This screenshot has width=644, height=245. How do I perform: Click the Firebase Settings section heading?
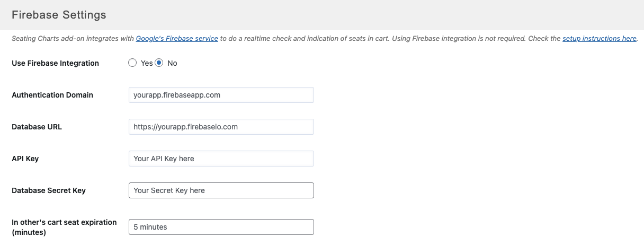pyautogui.click(x=59, y=15)
